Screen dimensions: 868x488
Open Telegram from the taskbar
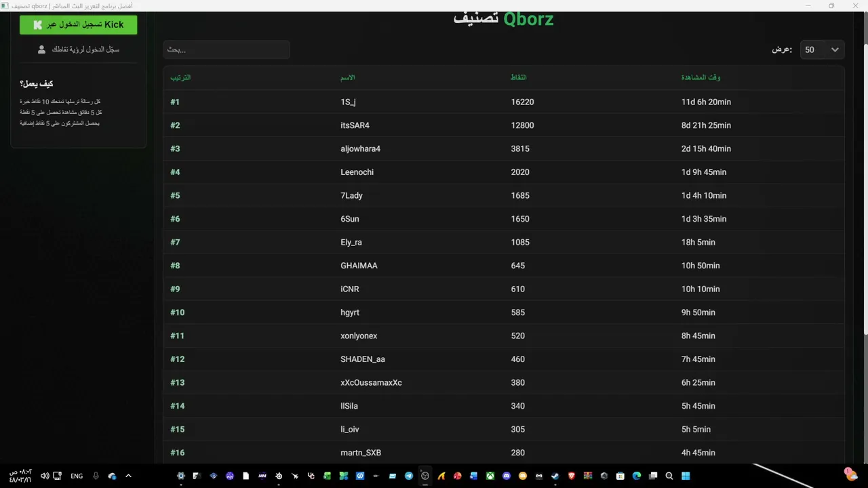(409, 476)
